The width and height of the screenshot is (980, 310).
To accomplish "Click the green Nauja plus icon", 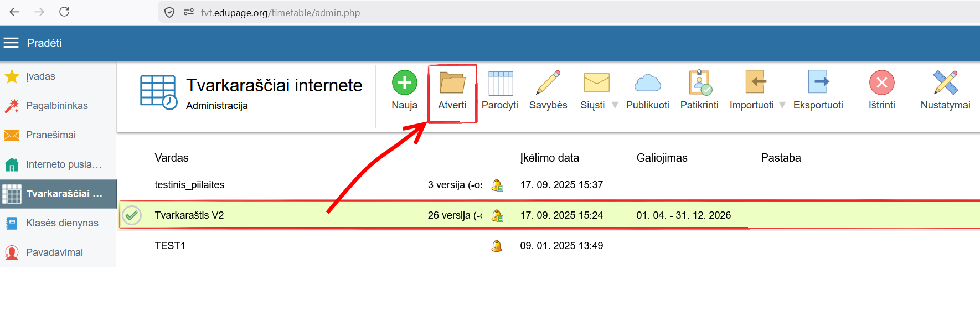I will point(404,83).
